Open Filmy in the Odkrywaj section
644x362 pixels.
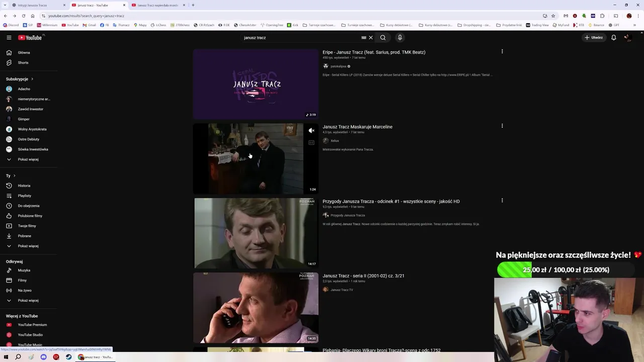coord(29,281)
